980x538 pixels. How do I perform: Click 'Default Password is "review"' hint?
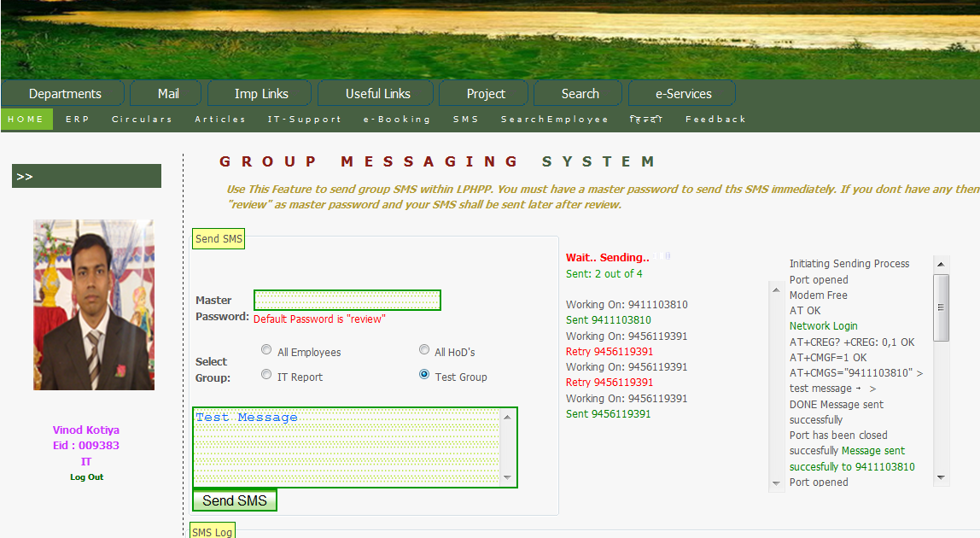coord(319,319)
